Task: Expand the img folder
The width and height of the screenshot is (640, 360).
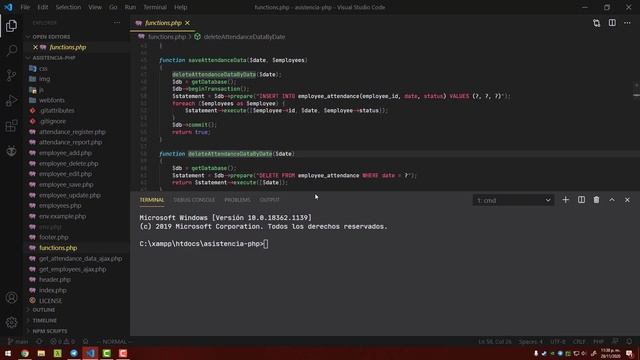Action: tap(44, 79)
